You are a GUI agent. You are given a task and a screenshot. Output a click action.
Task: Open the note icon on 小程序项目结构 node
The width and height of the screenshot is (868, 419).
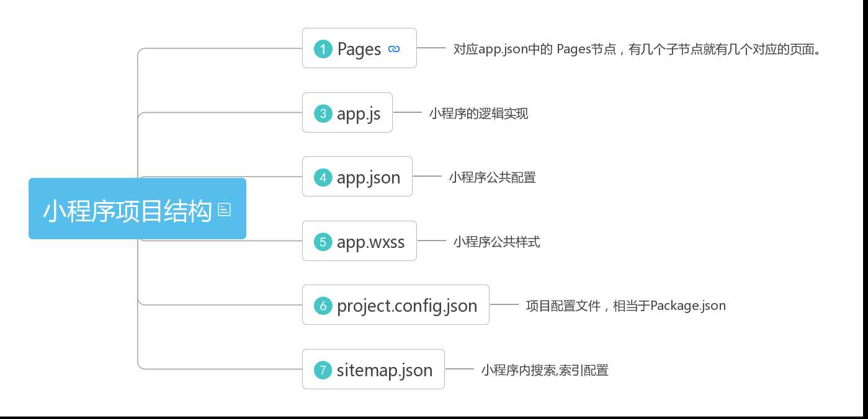[x=225, y=210]
